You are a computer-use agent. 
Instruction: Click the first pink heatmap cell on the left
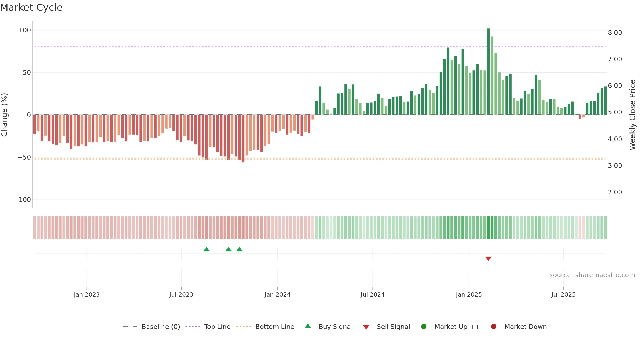point(35,228)
